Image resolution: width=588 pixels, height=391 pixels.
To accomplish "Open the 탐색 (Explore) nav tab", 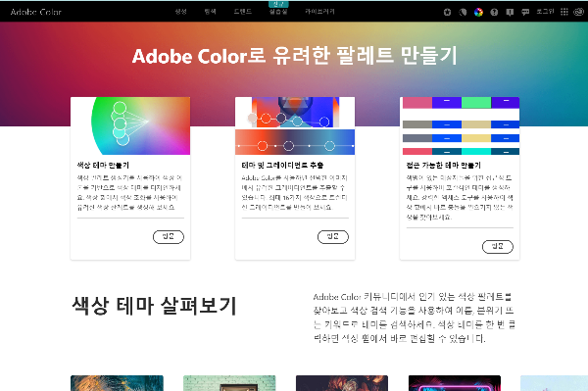I will pos(210,12).
